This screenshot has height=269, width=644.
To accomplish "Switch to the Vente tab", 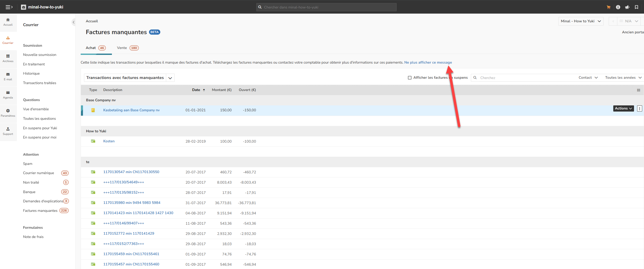I will pyautogui.click(x=128, y=48).
